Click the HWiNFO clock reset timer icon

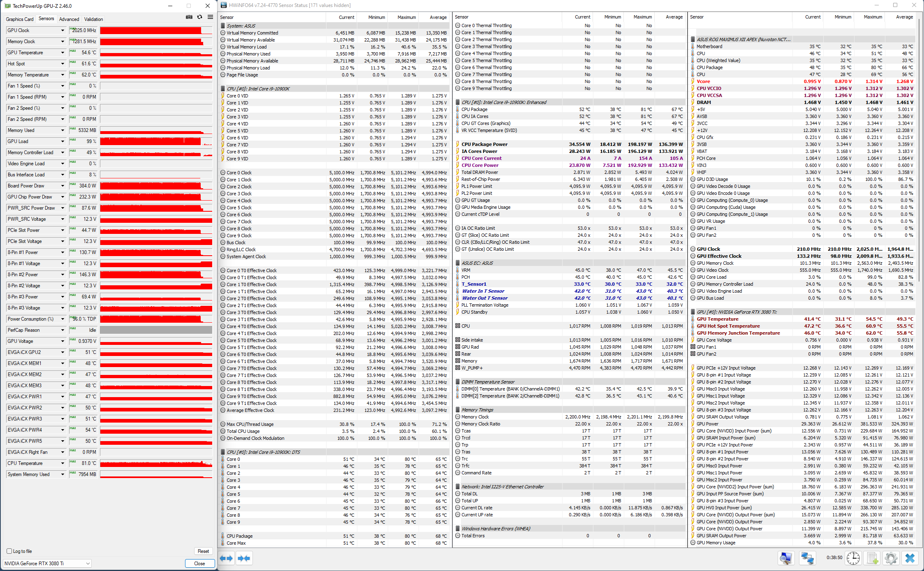click(x=853, y=558)
